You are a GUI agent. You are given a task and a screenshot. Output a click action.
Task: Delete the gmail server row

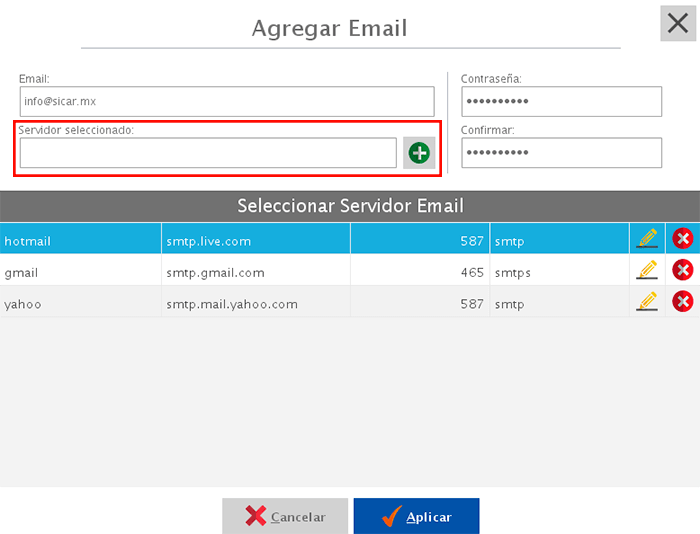(x=683, y=270)
